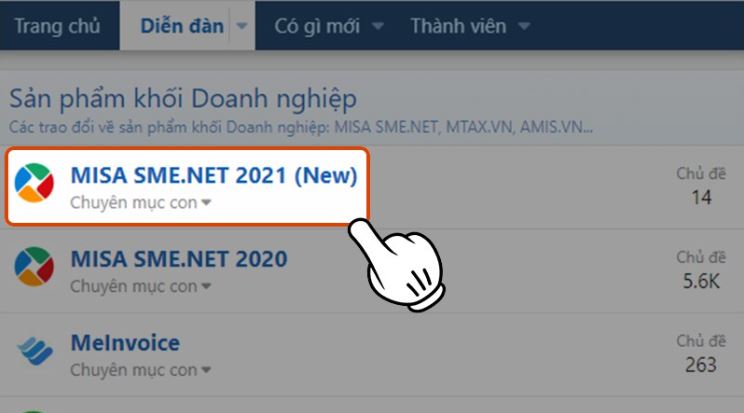Image resolution: width=744 pixels, height=413 pixels.
Task: Open the Thành viên menu
Action: (x=458, y=26)
